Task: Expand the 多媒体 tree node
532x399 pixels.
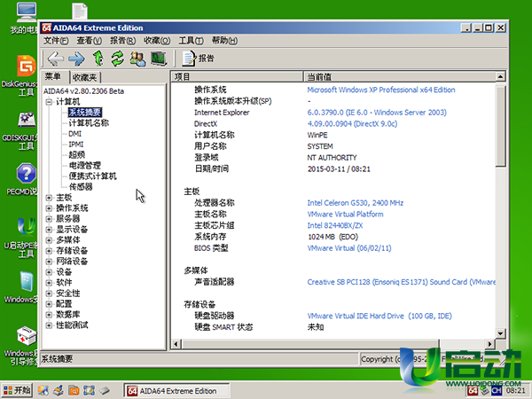Action: tap(49, 240)
